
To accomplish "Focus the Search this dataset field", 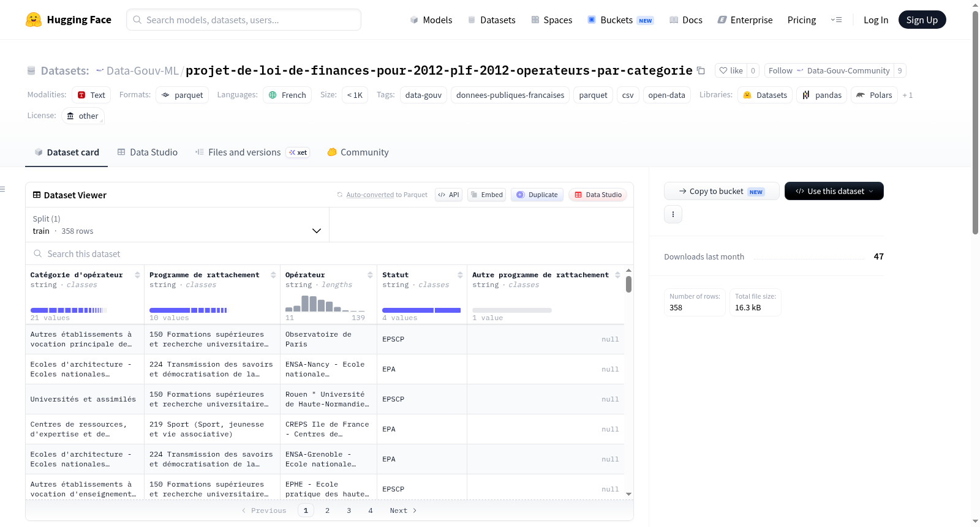I will 330,253.
